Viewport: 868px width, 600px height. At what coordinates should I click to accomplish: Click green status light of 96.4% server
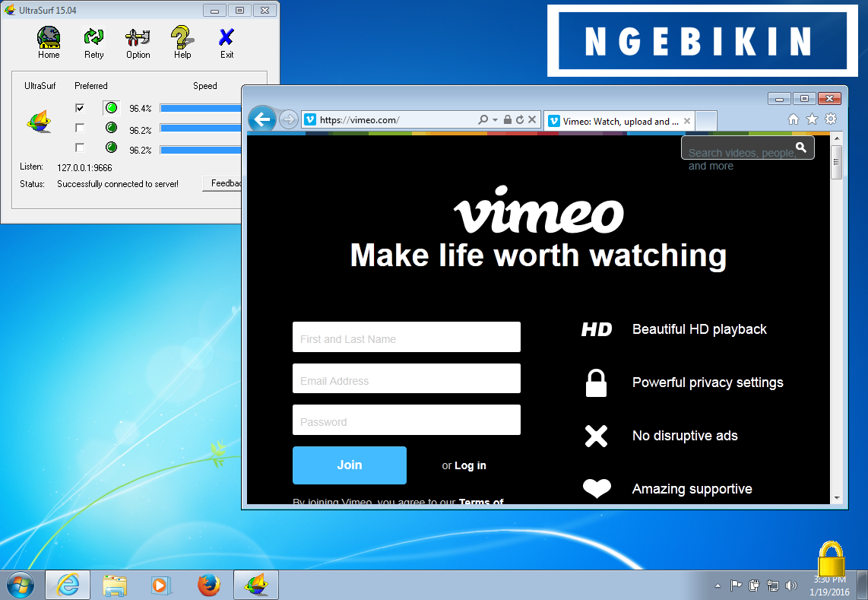pyautogui.click(x=111, y=107)
